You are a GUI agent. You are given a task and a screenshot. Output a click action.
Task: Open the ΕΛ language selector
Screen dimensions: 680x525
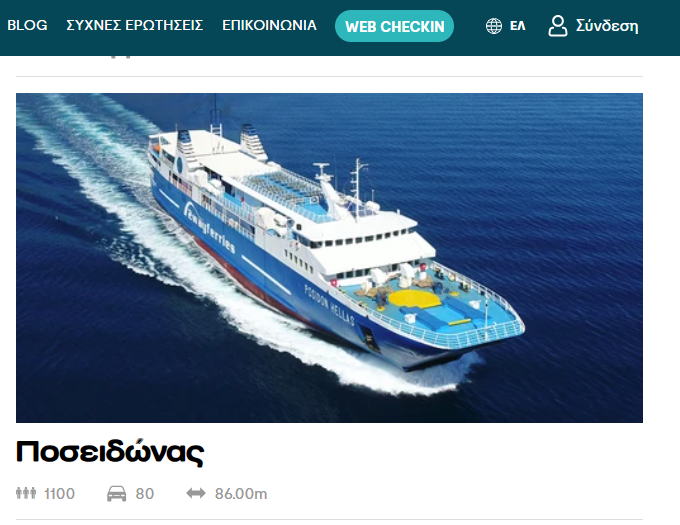(x=517, y=26)
